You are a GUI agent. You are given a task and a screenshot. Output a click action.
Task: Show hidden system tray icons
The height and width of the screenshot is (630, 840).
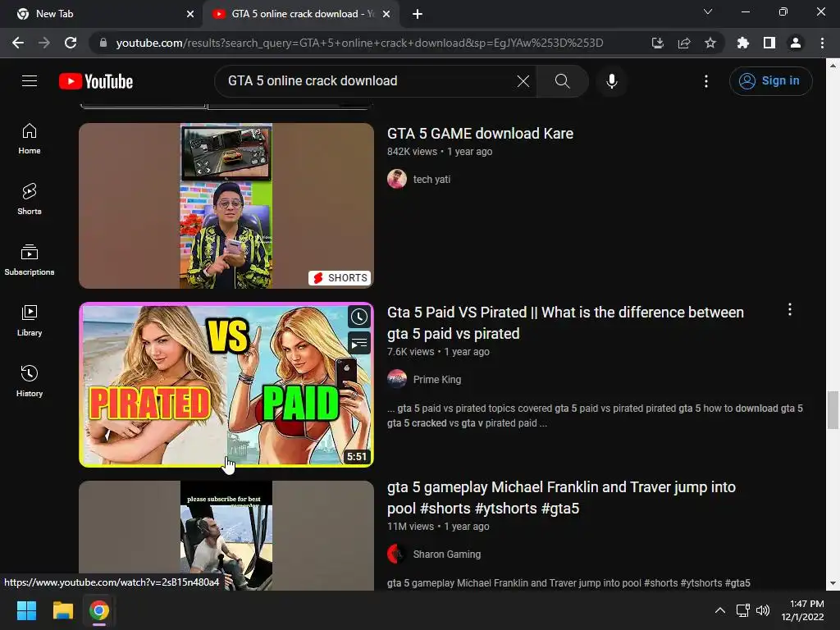tap(720, 610)
